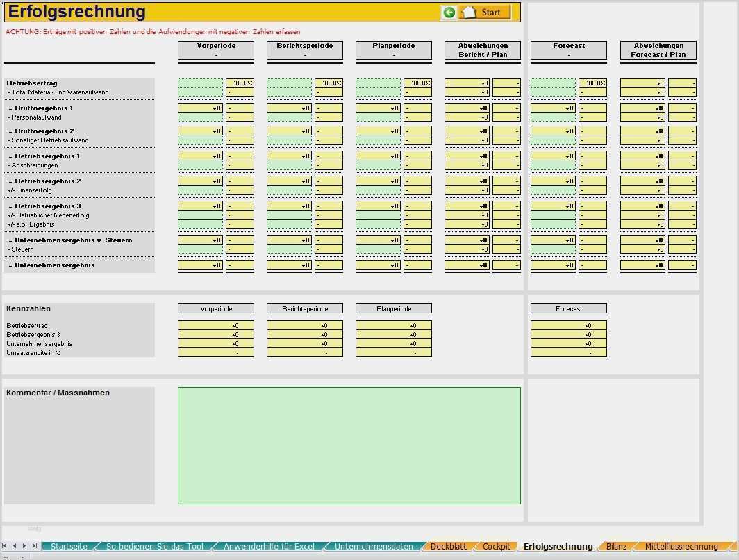Select Berichtsperiode Betriebsertrag green input cell
Image resolution: width=739 pixels, height=560 pixels.
pyautogui.click(x=290, y=83)
